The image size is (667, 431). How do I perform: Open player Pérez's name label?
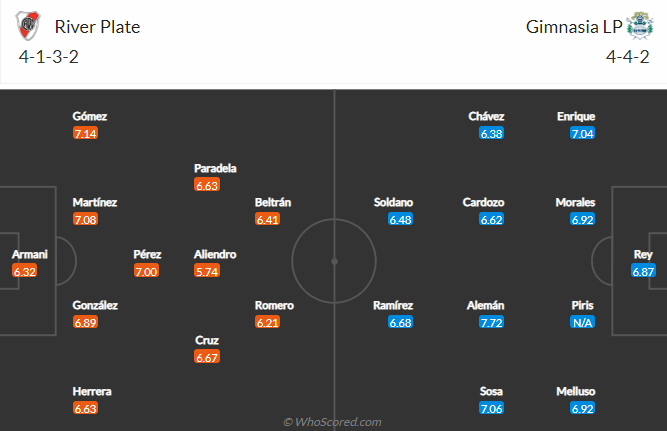pos(147,254)
